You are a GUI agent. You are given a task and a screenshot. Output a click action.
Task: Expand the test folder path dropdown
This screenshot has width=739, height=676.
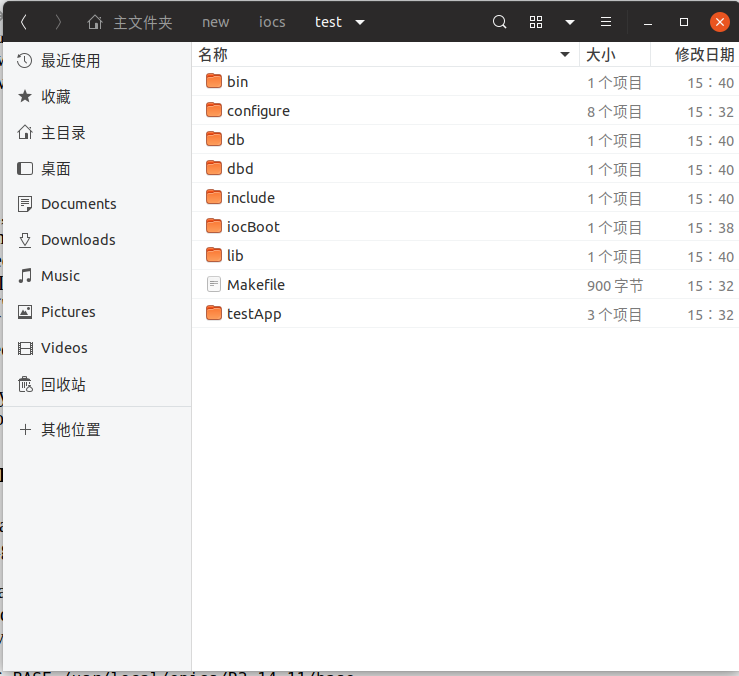[x=360, y=22]
